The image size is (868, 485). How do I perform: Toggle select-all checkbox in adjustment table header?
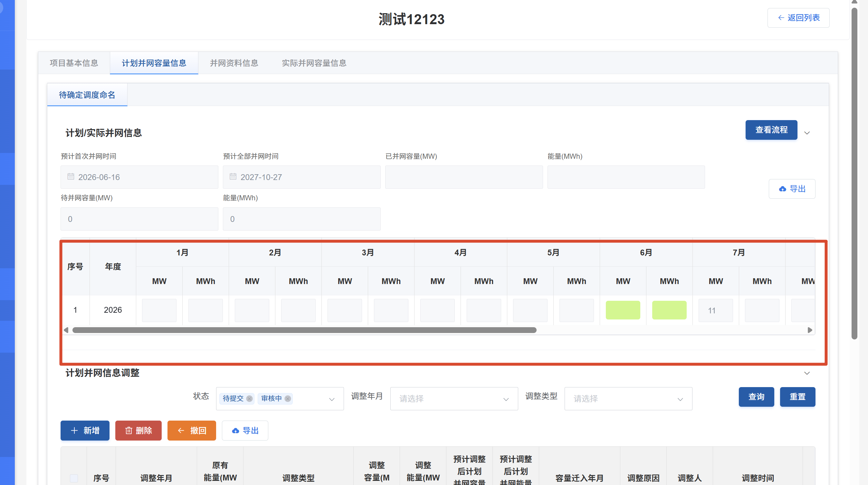(x=74, y=478)
